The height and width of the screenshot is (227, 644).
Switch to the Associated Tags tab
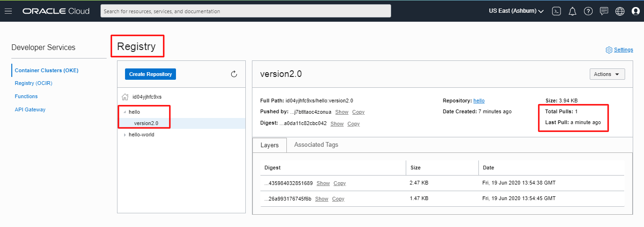(316, 145)
